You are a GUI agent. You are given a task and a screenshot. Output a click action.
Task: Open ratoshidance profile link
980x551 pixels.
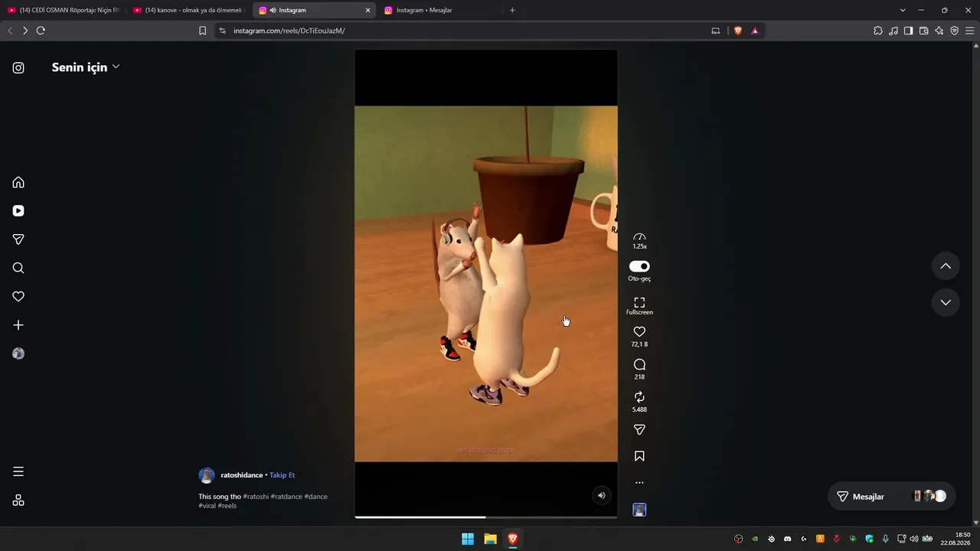click(241, 475)
